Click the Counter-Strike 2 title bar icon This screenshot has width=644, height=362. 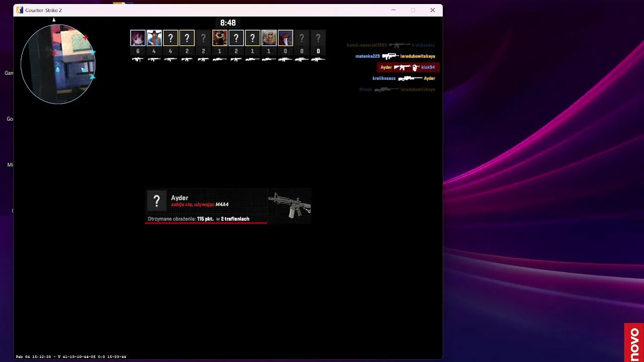pos(20,10)
